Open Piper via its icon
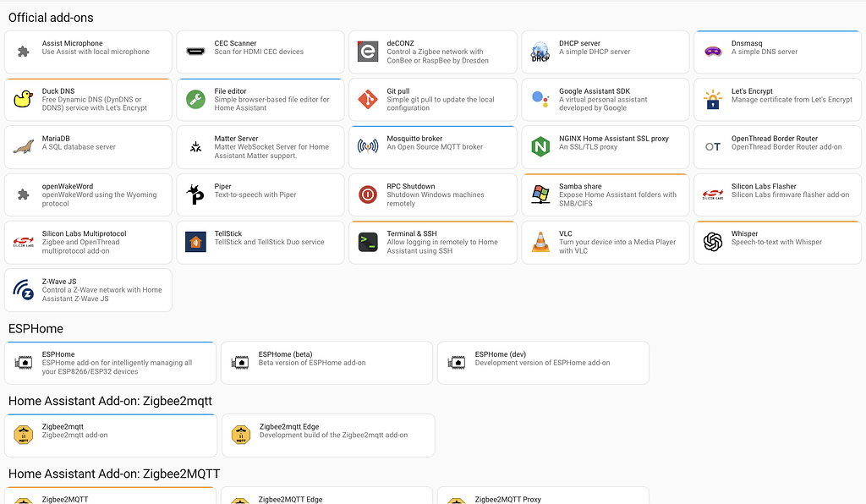This screenshot has height=504, width=866. (x=196, y=194)
